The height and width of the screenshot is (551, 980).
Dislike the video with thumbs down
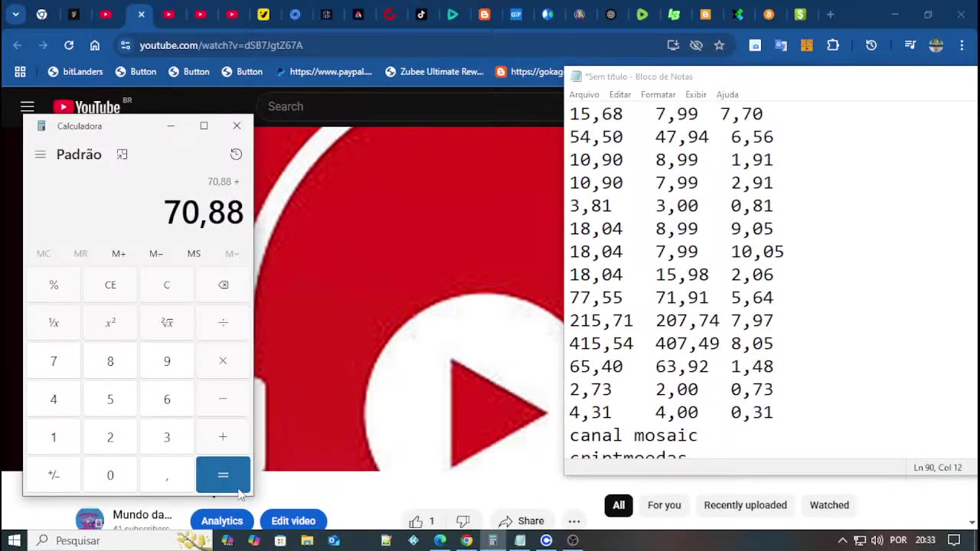point(462,521)
